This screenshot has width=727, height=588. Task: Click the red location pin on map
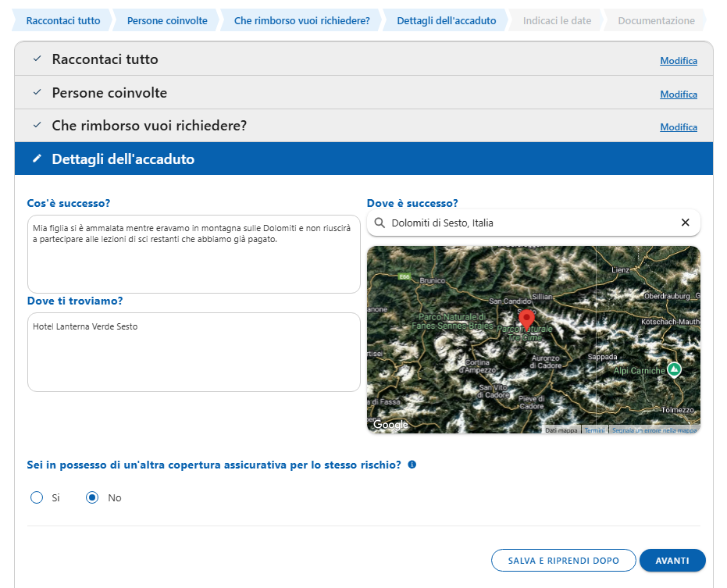526,319
